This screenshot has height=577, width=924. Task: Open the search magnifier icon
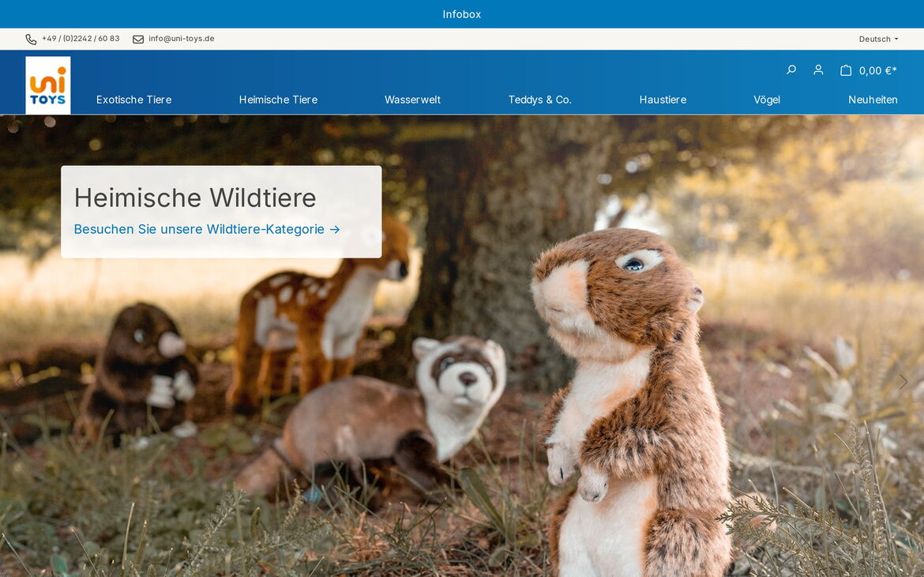pyautogui.click(x=791, y=70)
